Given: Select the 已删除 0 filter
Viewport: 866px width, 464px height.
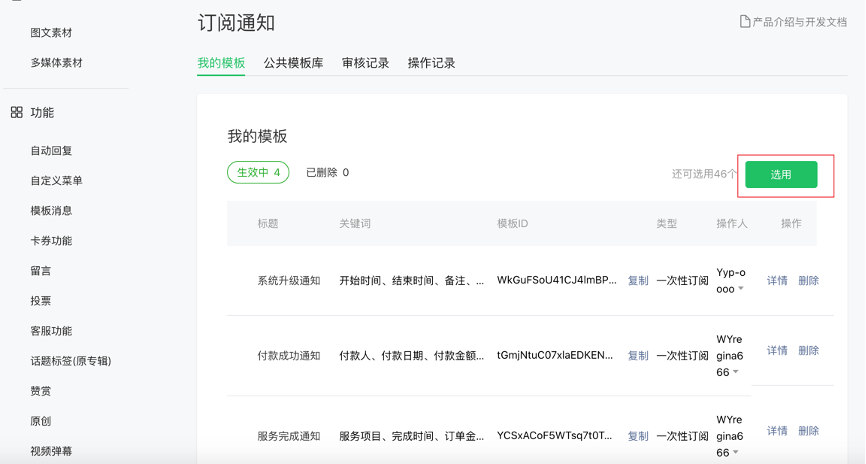Looking at the screenshot, I should (x=328, y=172).
